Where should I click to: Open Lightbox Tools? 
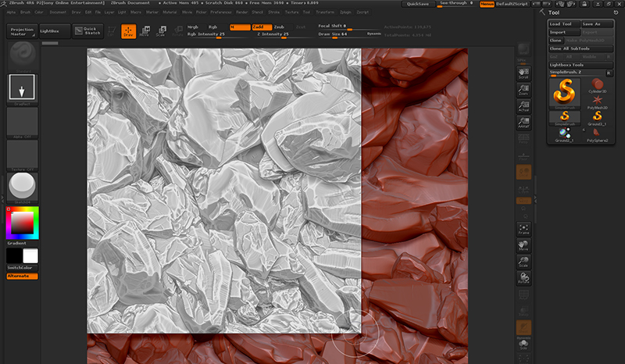580,65
